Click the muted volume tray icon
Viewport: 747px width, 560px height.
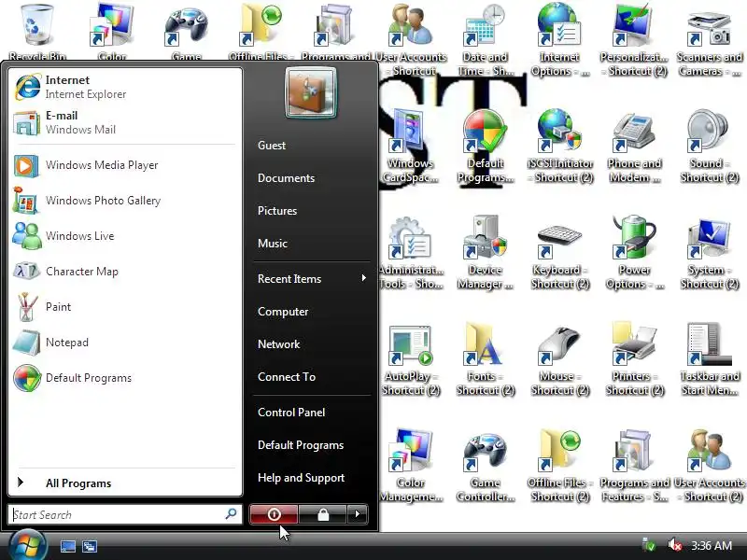coord(675,545)
